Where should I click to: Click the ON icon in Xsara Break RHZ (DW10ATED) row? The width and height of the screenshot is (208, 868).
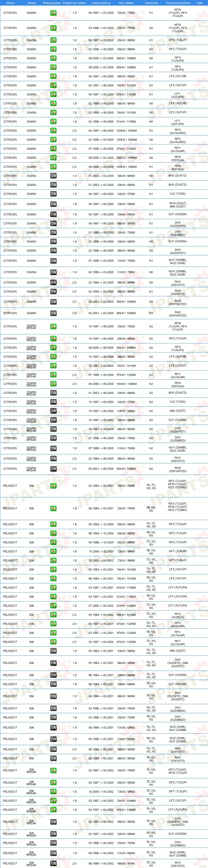coord(53,469)
